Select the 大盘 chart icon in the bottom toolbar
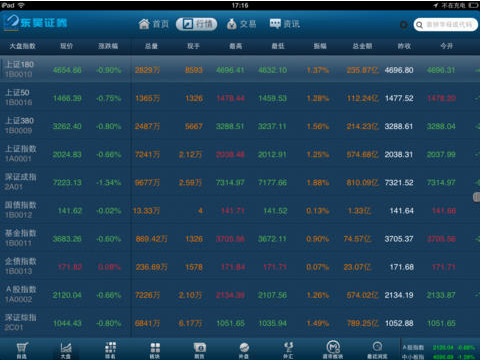 tap(66, 350)
